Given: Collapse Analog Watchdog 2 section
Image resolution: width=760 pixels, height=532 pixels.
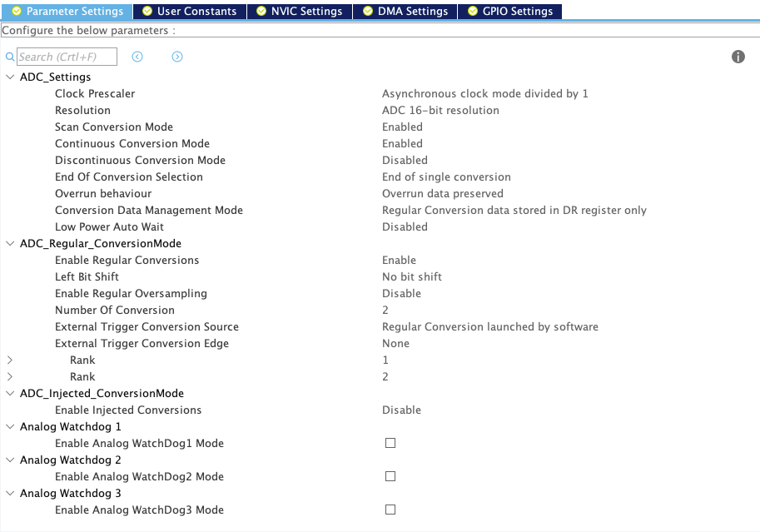Looking at the screenshot, I should [10, 460].
